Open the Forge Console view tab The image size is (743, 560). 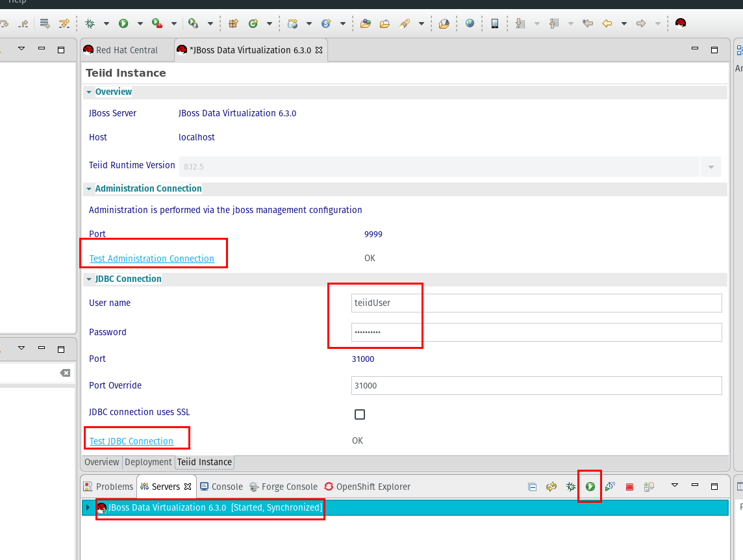283,487
